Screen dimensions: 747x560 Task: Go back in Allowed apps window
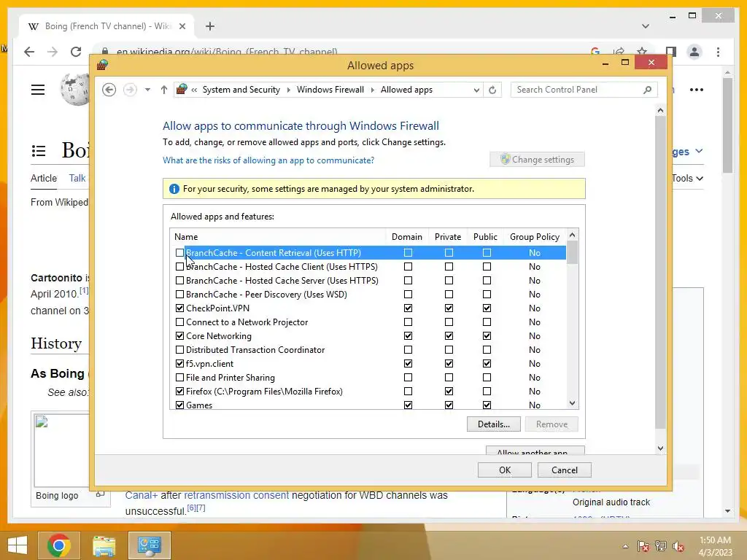109,90
